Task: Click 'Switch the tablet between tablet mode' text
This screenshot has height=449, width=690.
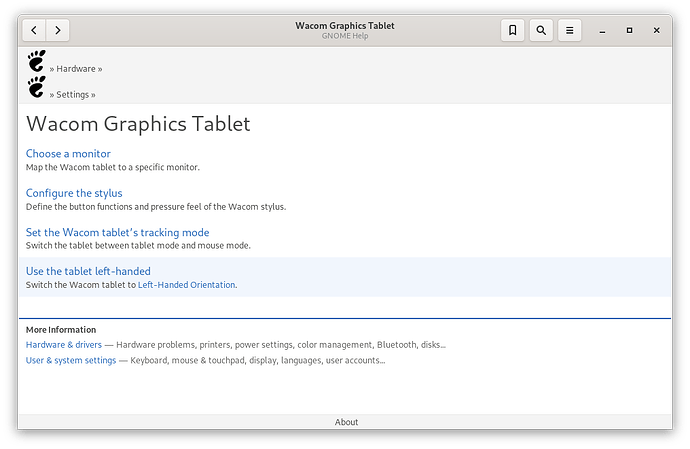Action: 138,245
